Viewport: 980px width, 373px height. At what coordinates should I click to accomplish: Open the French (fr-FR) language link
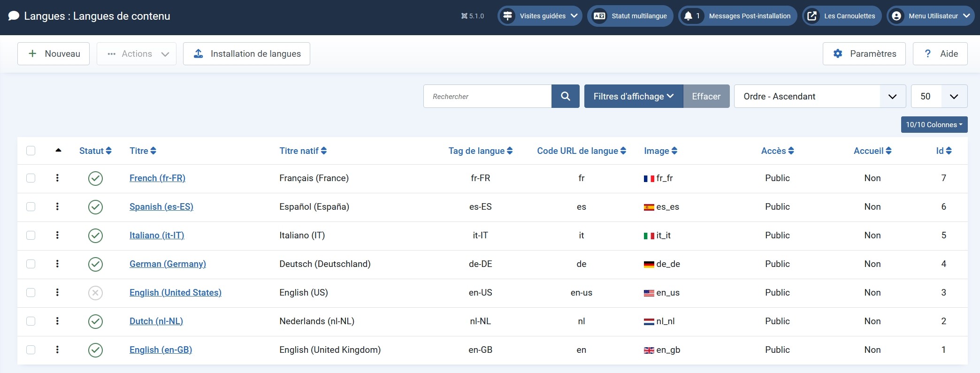pos(157,178)
